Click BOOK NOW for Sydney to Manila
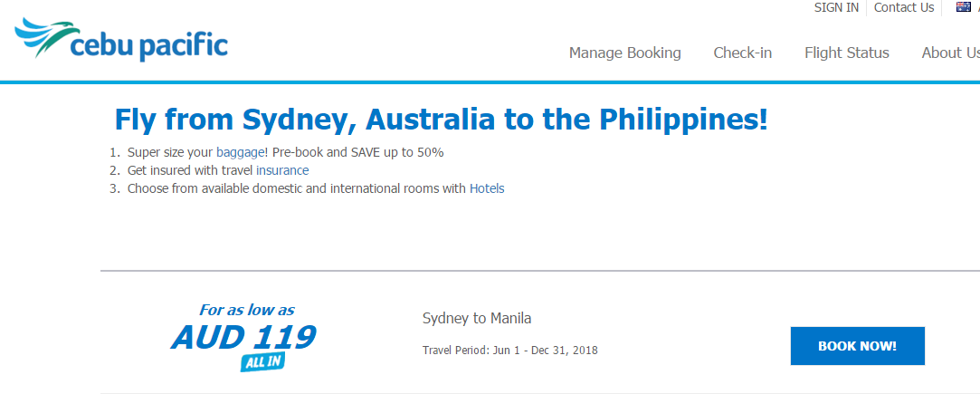 [858, 346]
